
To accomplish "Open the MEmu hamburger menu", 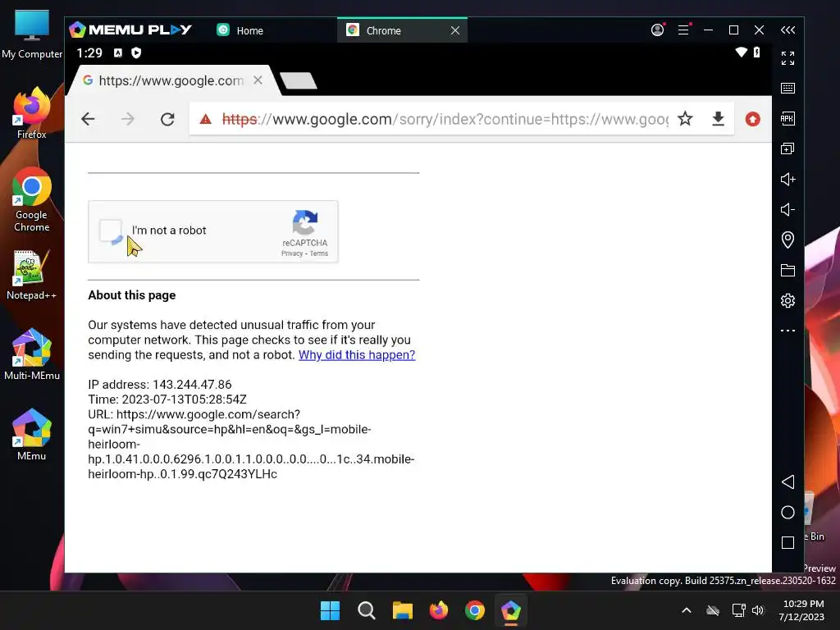I will (x=683, y=30).
